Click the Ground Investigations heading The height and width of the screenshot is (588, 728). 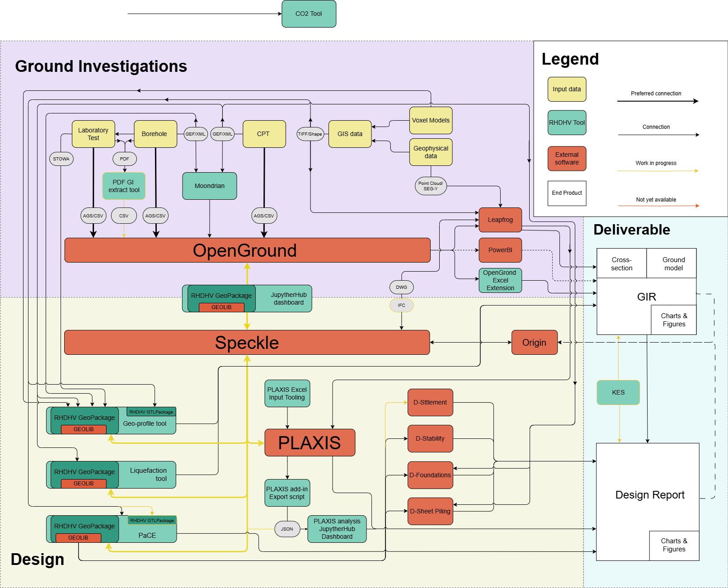pyautogui.click(x=101, y=66)
